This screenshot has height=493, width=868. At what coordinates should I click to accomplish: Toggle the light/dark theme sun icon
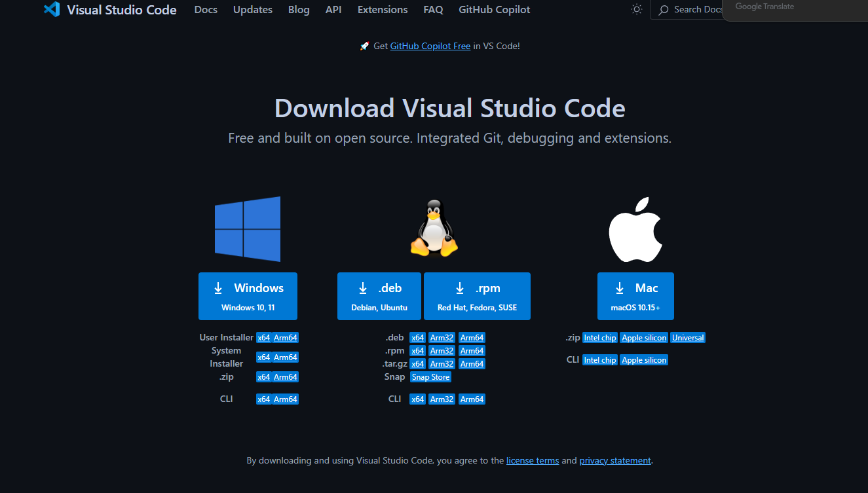point(636,10)
